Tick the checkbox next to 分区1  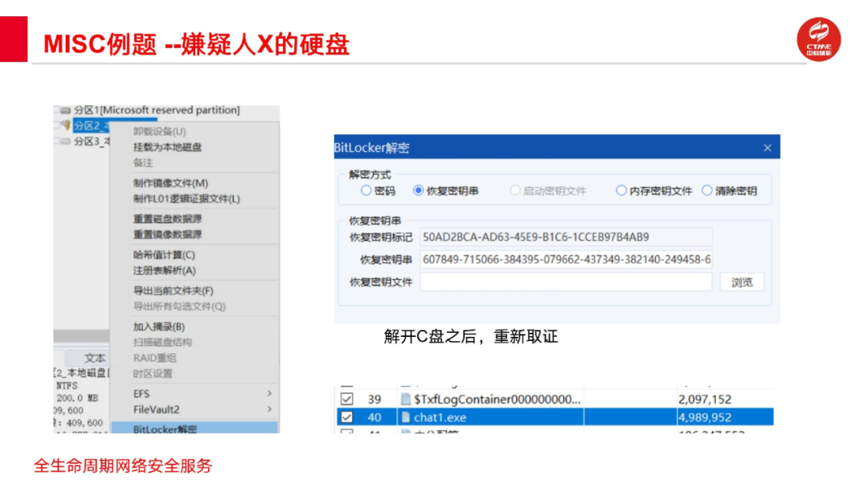click(x=56, y=110)
